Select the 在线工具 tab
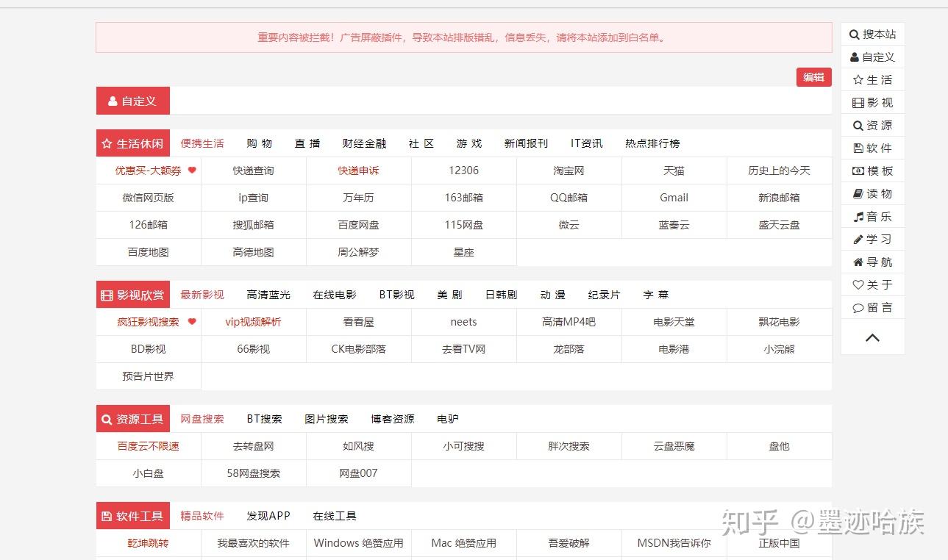Image resolution: width=948 pixels, height=560 pixels. click(x=335, y=516)
